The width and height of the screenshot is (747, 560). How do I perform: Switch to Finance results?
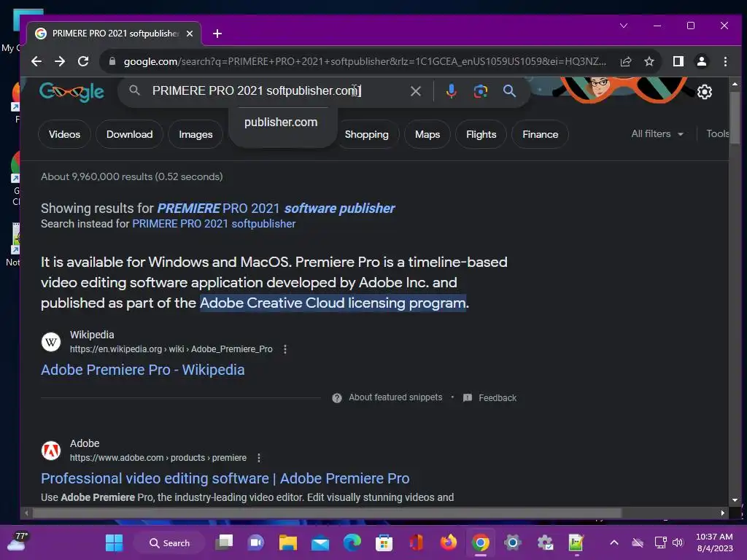[x=541, y=134]
